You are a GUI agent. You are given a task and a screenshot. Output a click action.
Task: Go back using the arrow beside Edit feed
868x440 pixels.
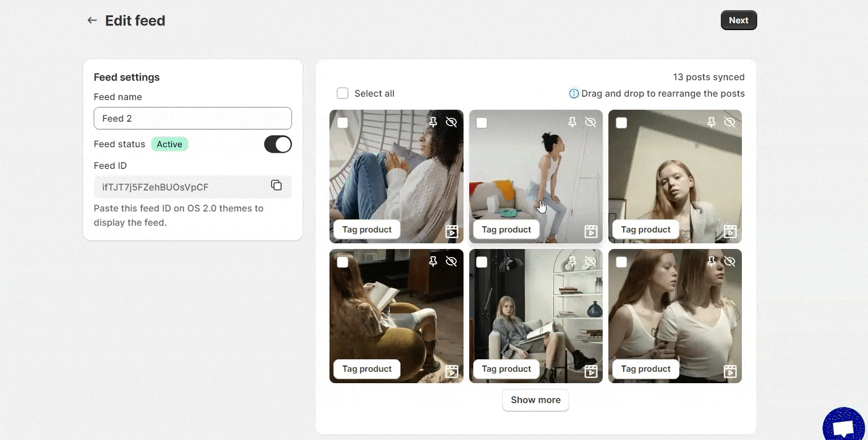(92, 20)
